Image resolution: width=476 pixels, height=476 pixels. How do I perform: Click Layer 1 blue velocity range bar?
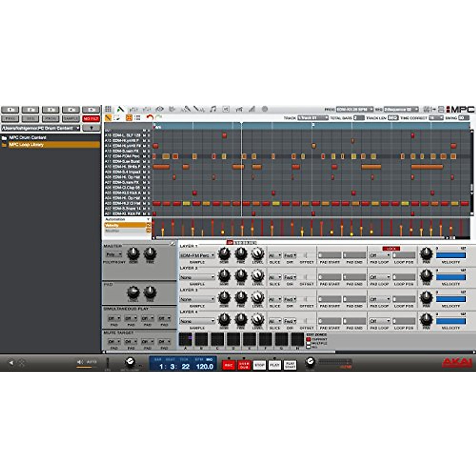(x=451, y=255)
